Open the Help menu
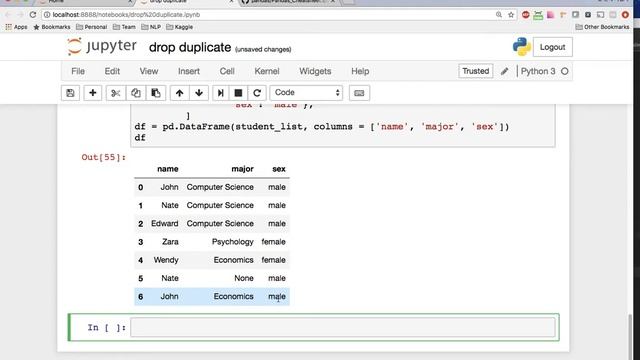 point(360,71)
